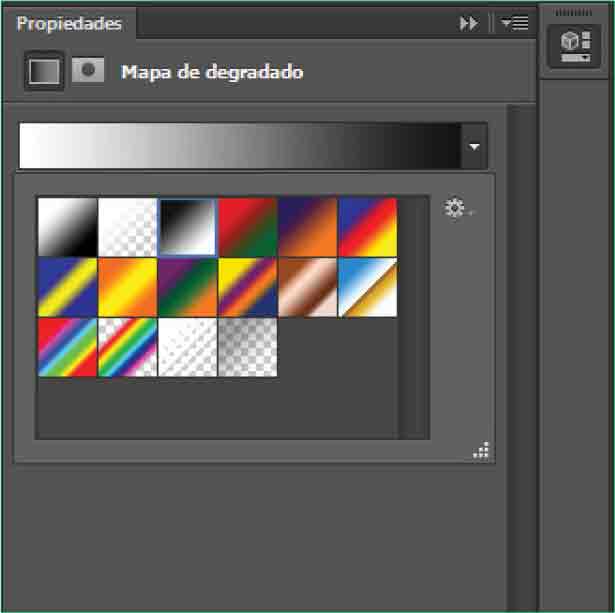Click the dock grip above 3D icon

click(x=575, y=13)
